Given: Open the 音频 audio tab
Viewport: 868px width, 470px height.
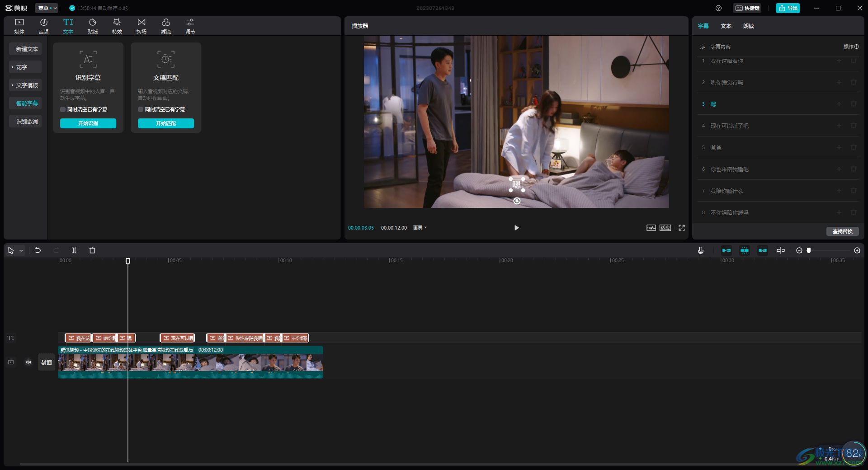Looking at the screenshot, I should coord(44,26).
